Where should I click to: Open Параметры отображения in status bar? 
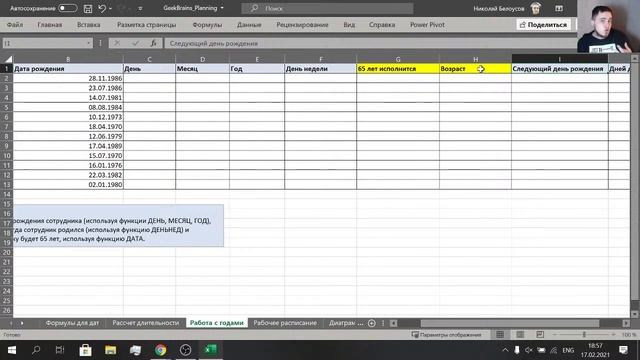tap(446, 335)
